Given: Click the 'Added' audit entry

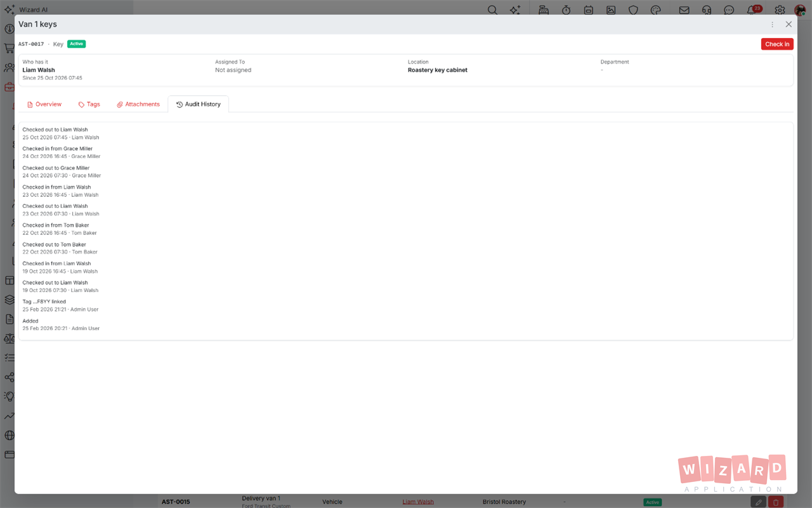Looking at the screenshot, I should click(30, 321).
